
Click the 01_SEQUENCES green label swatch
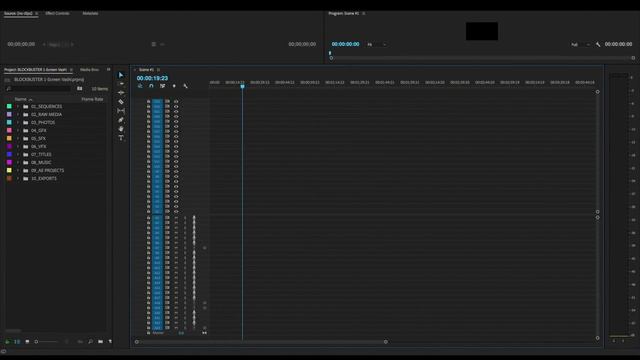(x=9, y=106)
